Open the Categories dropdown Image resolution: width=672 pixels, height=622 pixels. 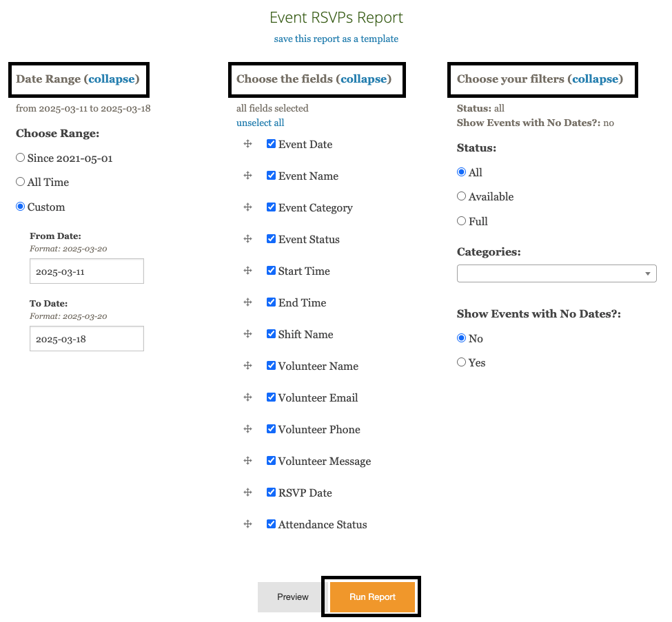tap(556, 273)
